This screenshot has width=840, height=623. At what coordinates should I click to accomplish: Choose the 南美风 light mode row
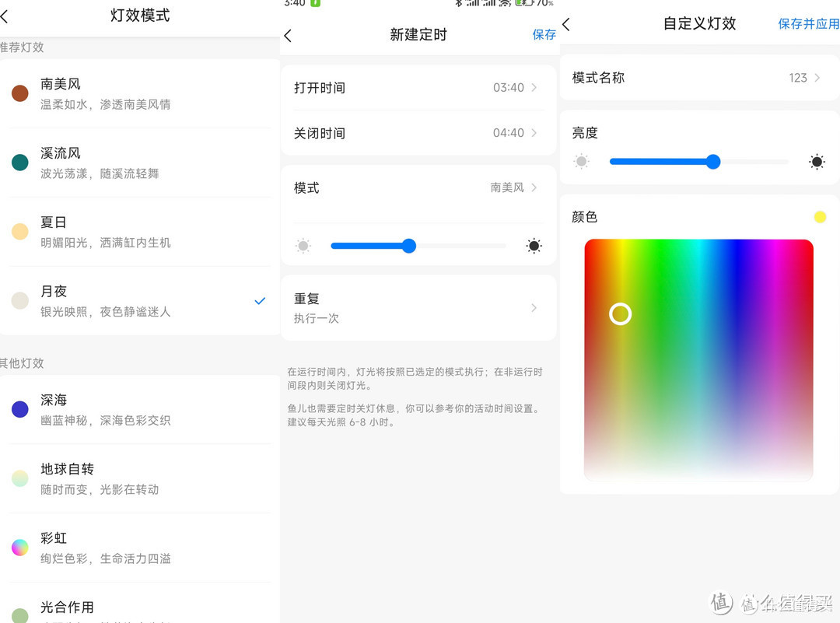coord(140,94)
